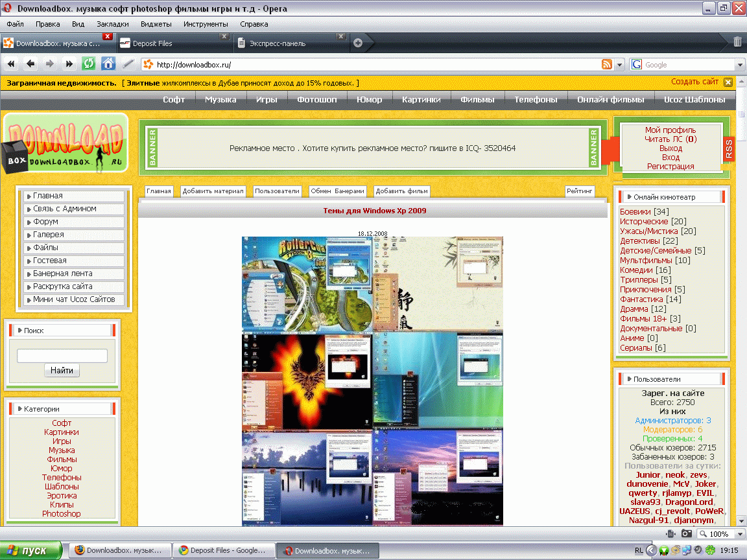Viewport: 747px width, 560px height.
Task: Click the red RSS side tab
Action: click(728, 149)
